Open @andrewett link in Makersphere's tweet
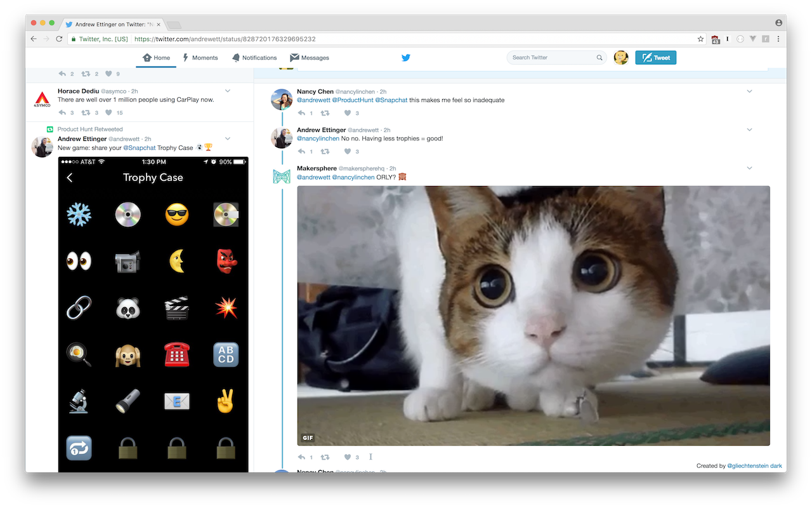 [313, 177]
